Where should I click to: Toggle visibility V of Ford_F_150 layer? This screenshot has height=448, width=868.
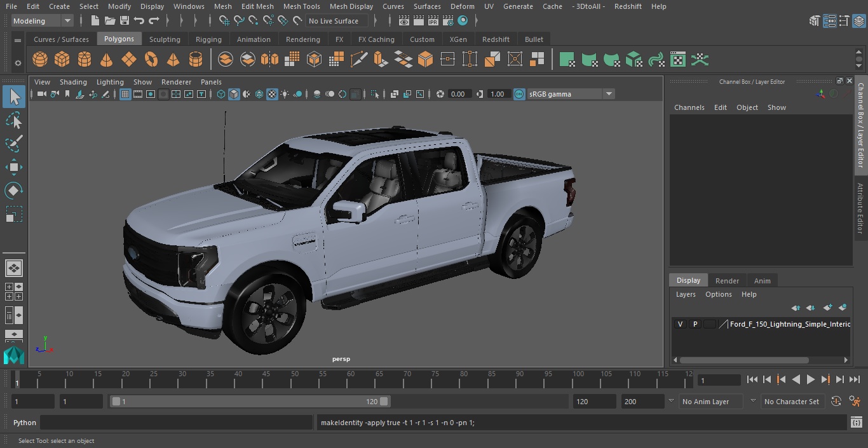(680, 324)
